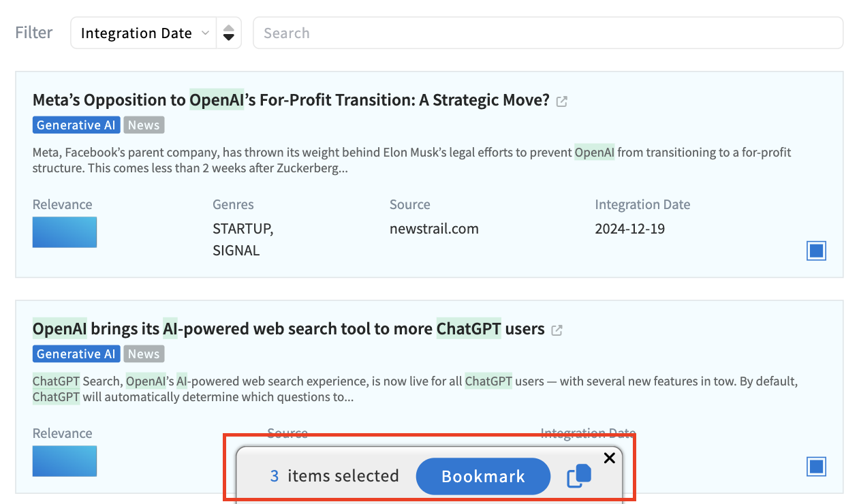Close the items selected popup
Viewport: 859px width, 504px height.
610,458
